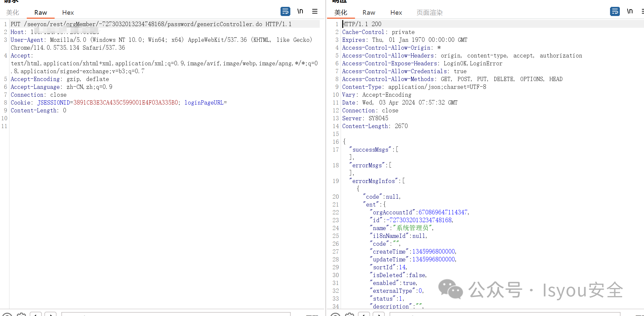Click the gear icon below the response editor
Image resolution: width=644 pixels, height=316 pixels.
[349, 314]
